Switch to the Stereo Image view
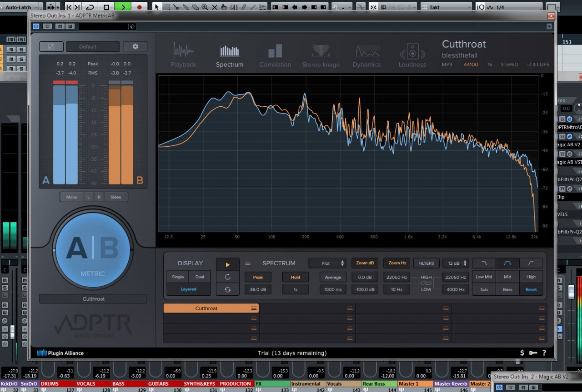 click(x=321, y=55)
